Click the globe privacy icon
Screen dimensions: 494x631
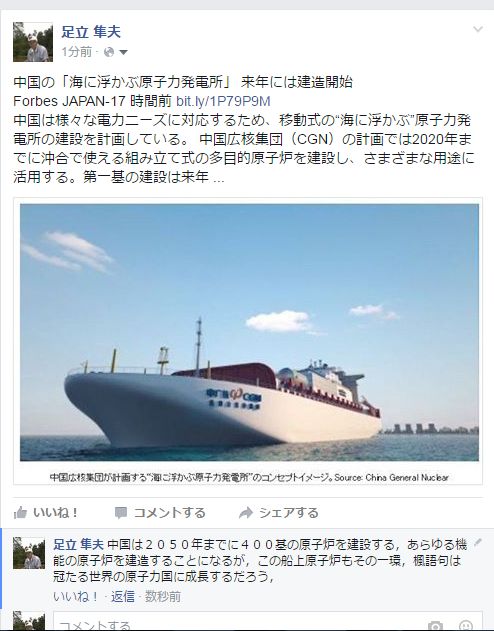(109, 52)
